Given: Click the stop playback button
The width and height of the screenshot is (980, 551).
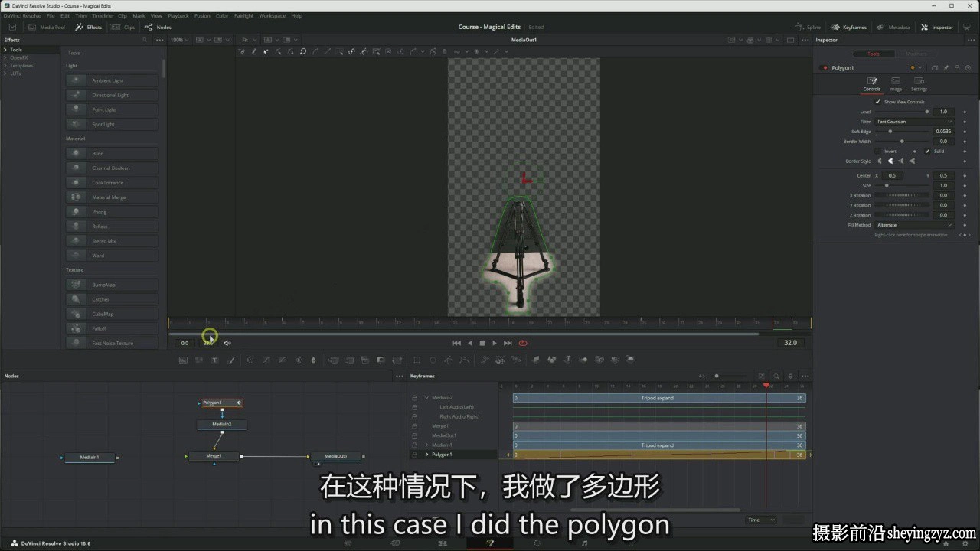Looking at the screenshot, I should (x=482, y=343).
